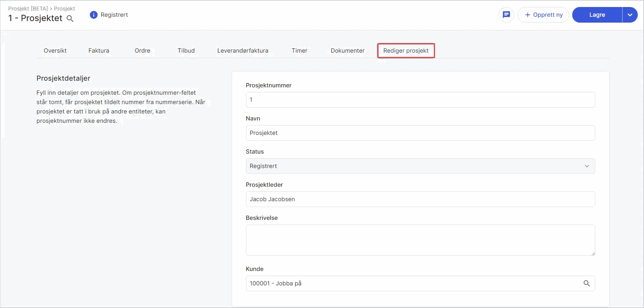Viewport: 644px width, 308px height.
Task: Open the Leverandørfaktura tab
Action: point(242,51)
